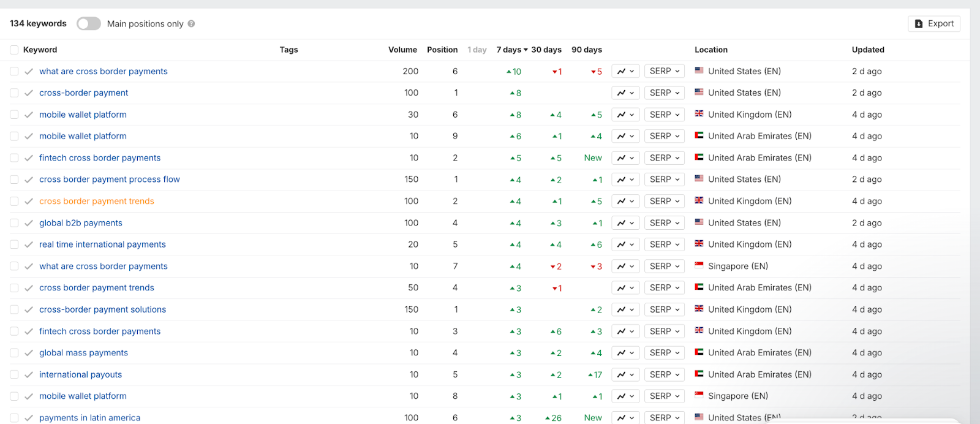Screen dimensions: 980x424
Task: Show trend chart for payments in latin america
Action: tap(625, 418)
